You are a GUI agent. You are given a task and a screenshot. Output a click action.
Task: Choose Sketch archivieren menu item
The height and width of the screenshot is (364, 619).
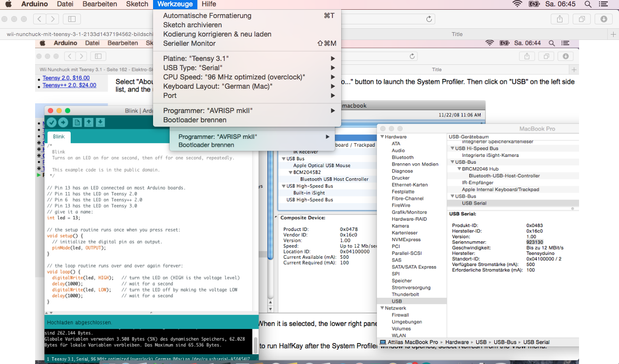coord(247,25)
